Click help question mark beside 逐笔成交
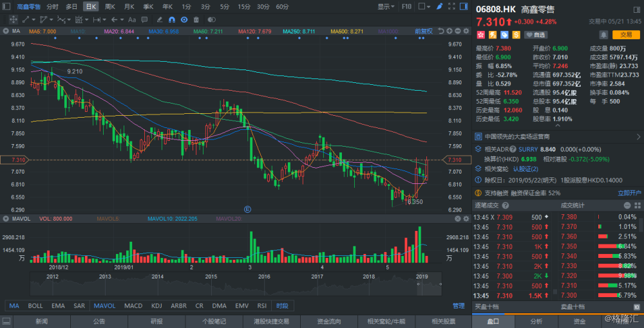Screen dimensions: 644x328 (x=506, y=206)
